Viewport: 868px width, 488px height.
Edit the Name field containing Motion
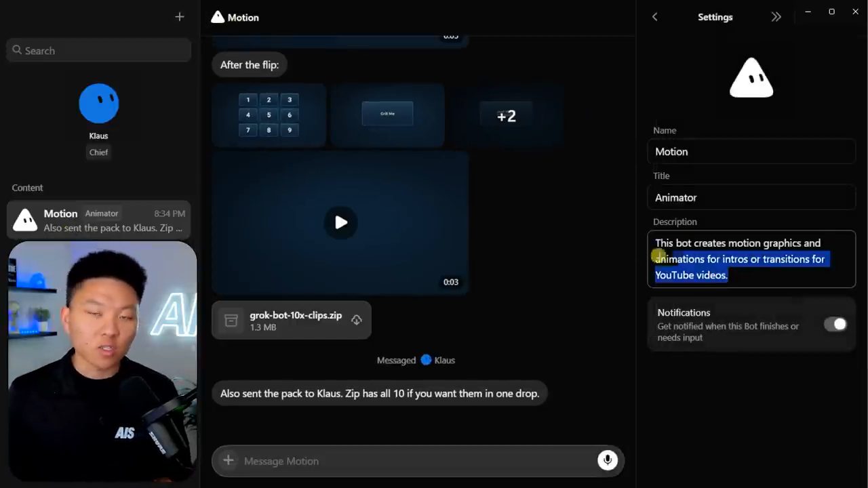(751, 151)
